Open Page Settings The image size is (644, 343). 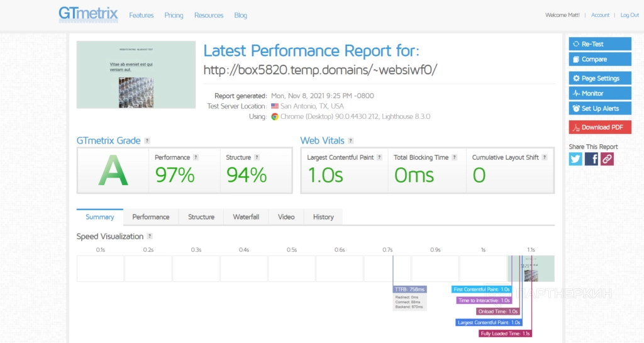599,78
